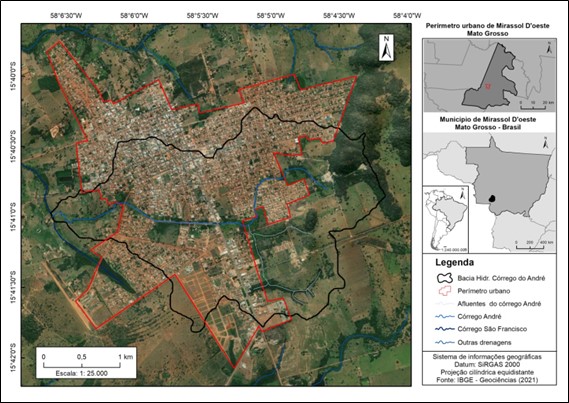
Task: Click the Bacia Hidr. Córrego do André label
Action: pyautogui.click(x=501, y=278)
